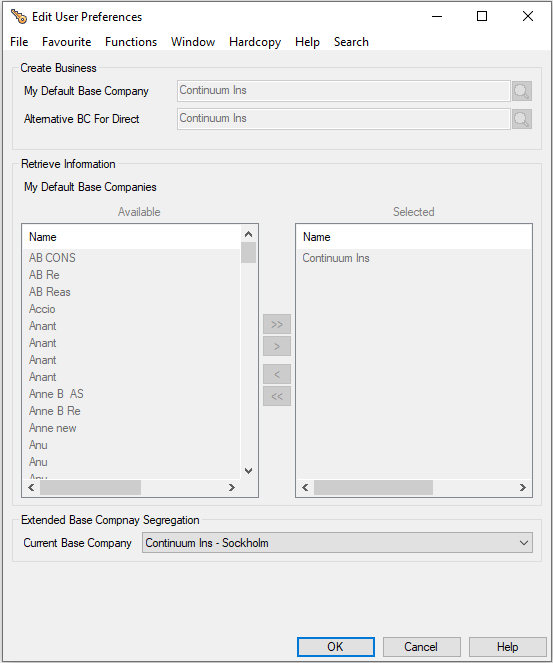The width and height of the screenshot is (553, 663).
Task: Open lookup for Alternative BC For Direct
Action: point(522,119)
